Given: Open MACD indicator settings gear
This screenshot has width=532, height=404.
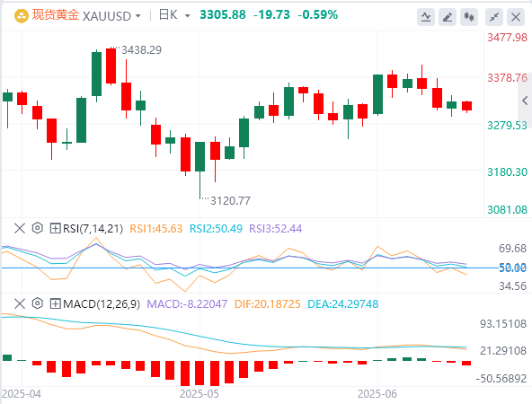Looking at the screenshot, I should (x=38, y=303).
